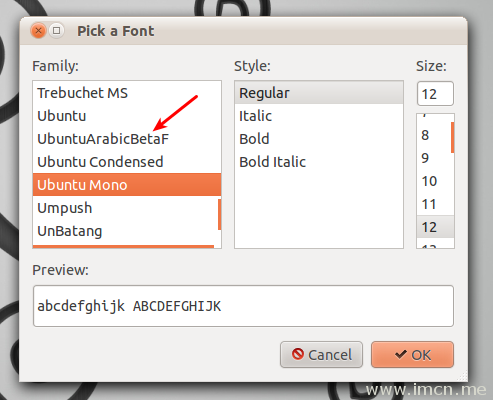Viewport: 493px width, 400px height.
Task: Choose size 8 in size list
Action: (434, 135)
